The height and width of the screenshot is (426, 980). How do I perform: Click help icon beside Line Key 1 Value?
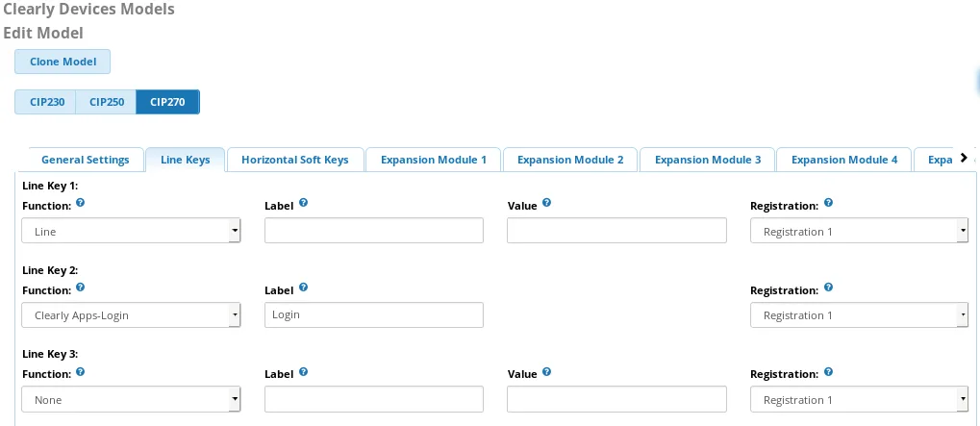546,203
